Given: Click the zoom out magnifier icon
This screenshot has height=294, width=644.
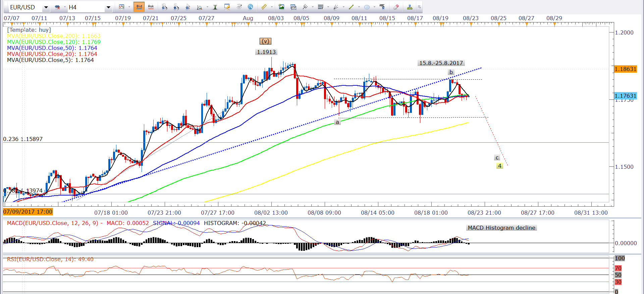Looking at the screenshot, I should point(176,7).
